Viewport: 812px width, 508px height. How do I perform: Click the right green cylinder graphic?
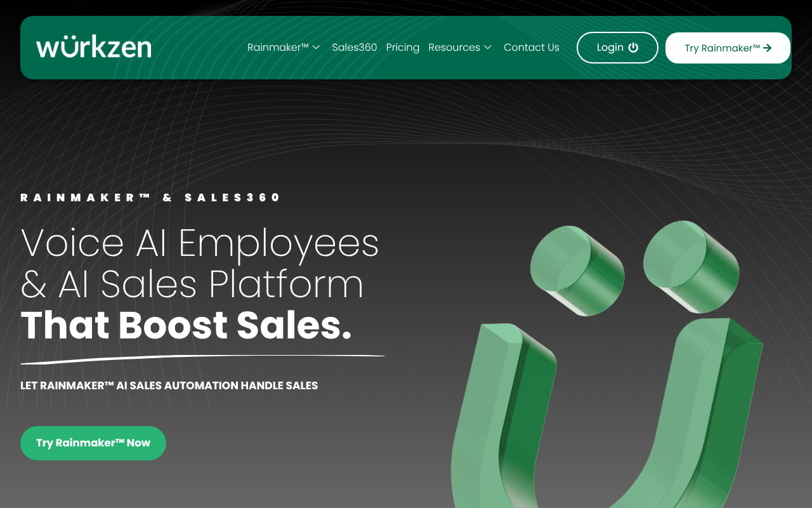point(691,265)
